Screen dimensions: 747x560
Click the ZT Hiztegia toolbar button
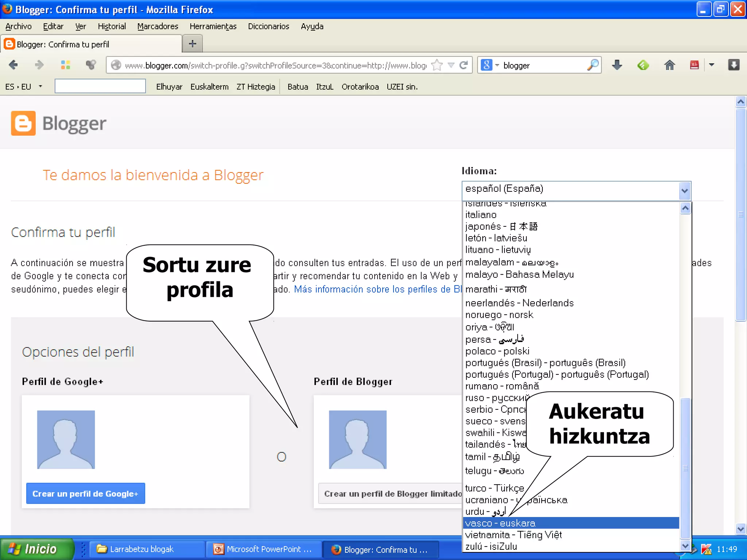[x=256, y=87]
